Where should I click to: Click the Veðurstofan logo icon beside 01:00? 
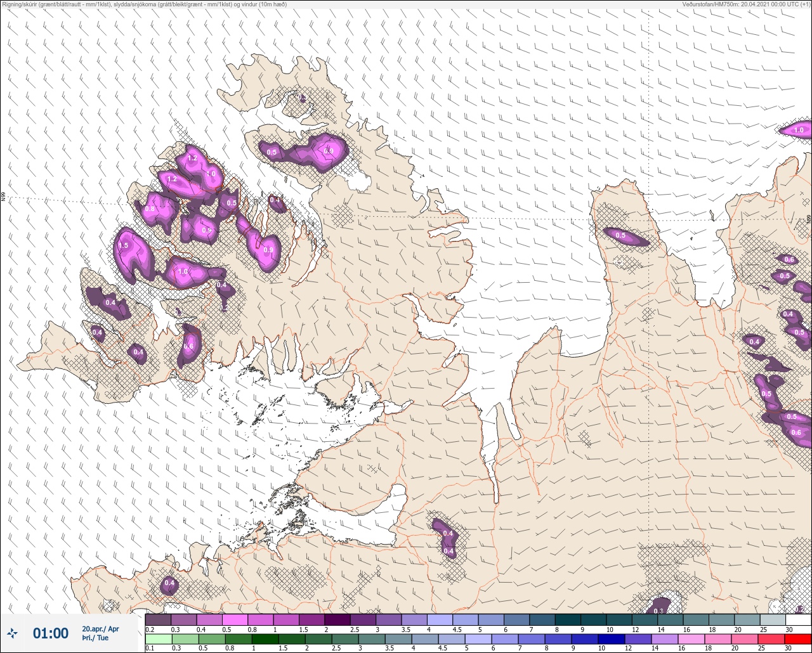[x=12, y=633]
